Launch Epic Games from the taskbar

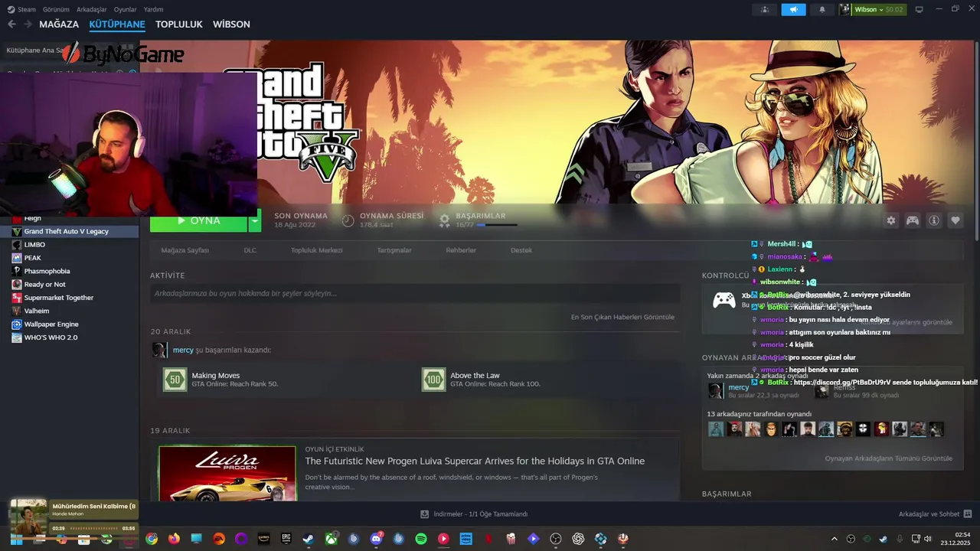click(286, 539)
